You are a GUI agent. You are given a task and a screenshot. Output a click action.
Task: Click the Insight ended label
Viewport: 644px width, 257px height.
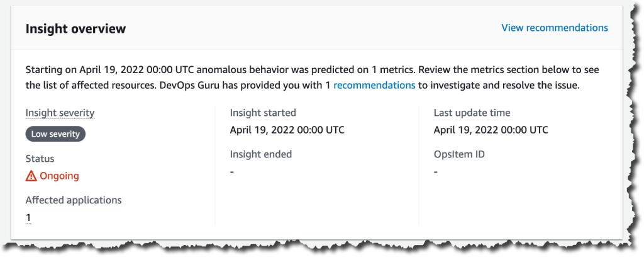261,154
